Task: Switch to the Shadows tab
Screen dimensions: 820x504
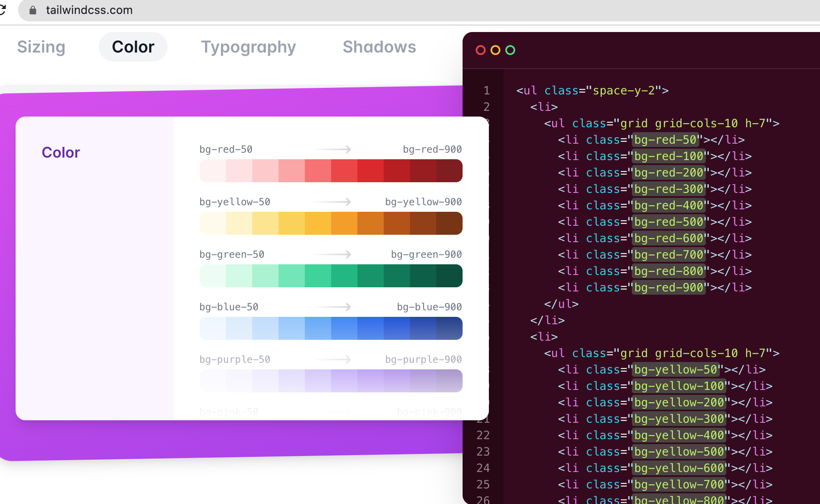Action: (379, 47)
